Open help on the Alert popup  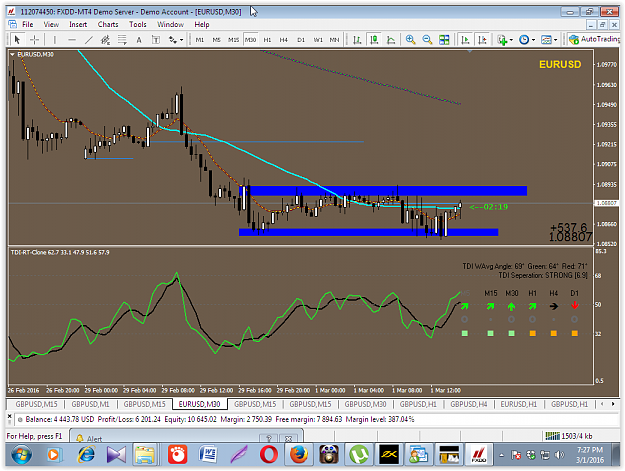[269, 438]
